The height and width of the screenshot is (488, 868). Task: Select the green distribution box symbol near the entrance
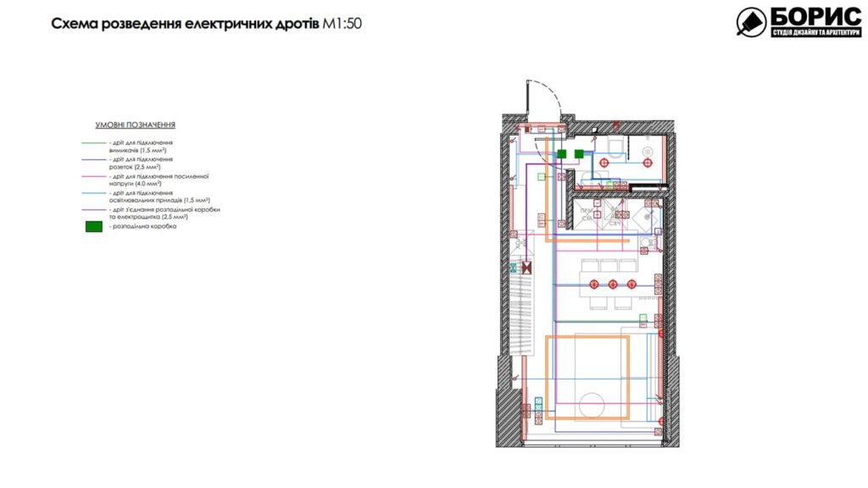point(561,154)
